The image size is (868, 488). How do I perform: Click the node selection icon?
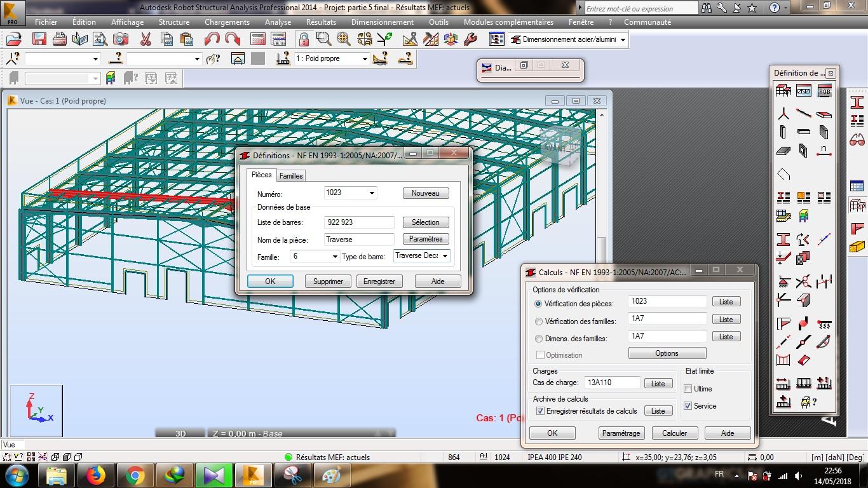pos(12,58)
